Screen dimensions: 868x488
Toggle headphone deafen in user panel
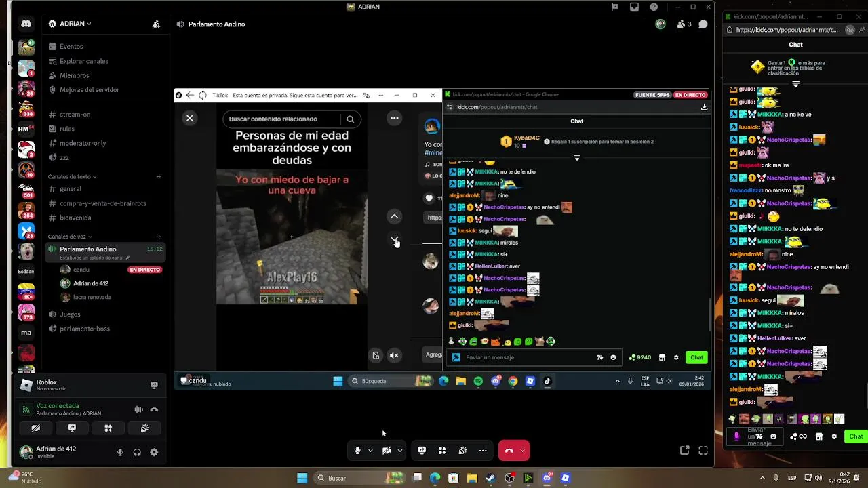[x=137, y=452]
